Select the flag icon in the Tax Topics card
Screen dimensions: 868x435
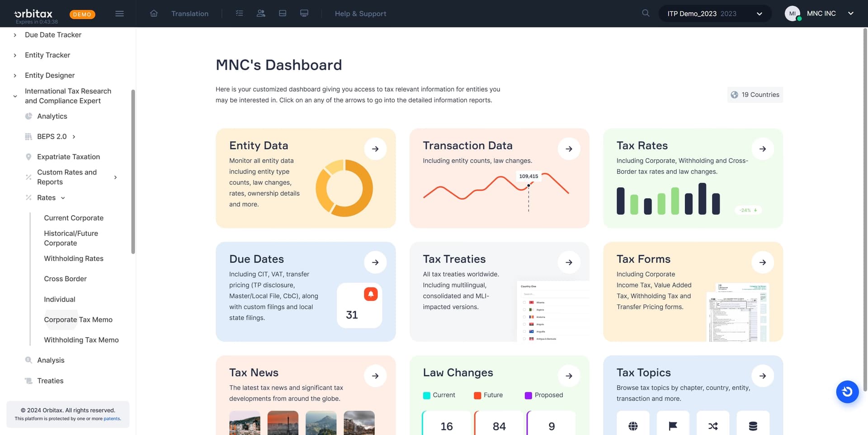[673, 426]
